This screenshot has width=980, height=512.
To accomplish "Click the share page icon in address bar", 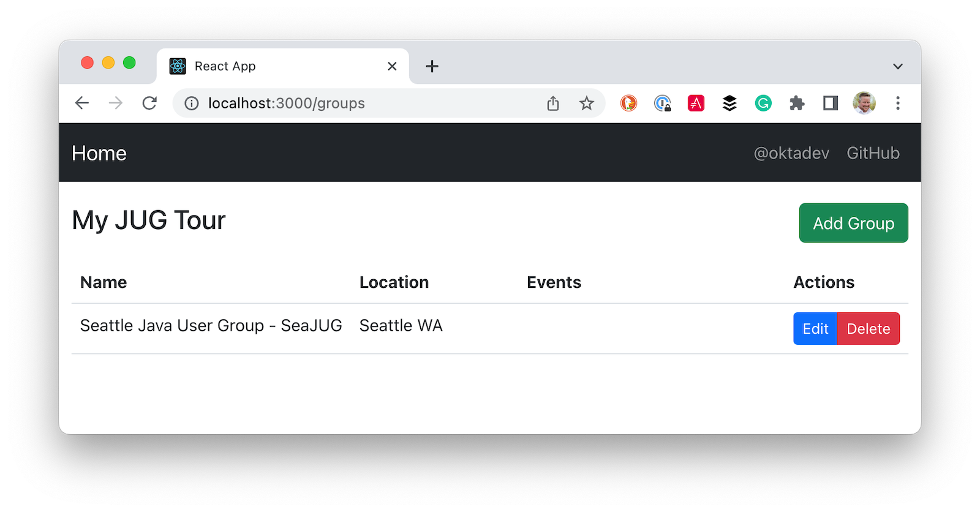I will click(x=553, y=104).
